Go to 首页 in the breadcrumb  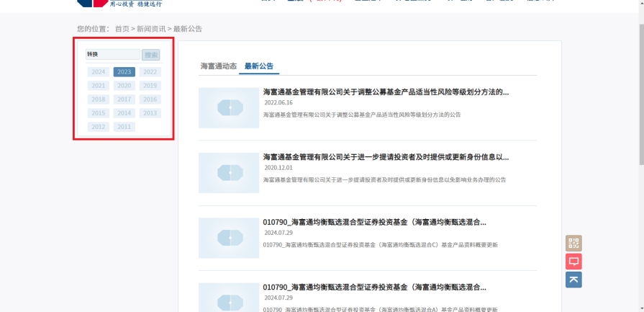[x=122, y=29]
